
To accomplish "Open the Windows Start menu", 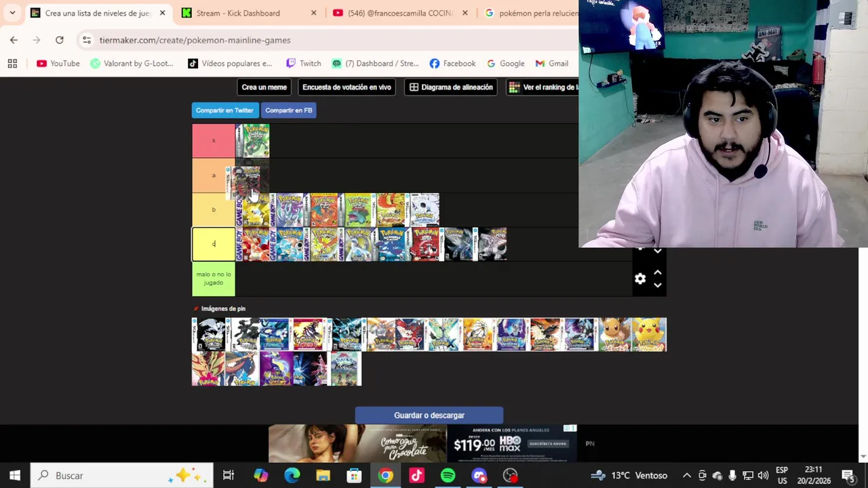I will [x=15, y=476].
